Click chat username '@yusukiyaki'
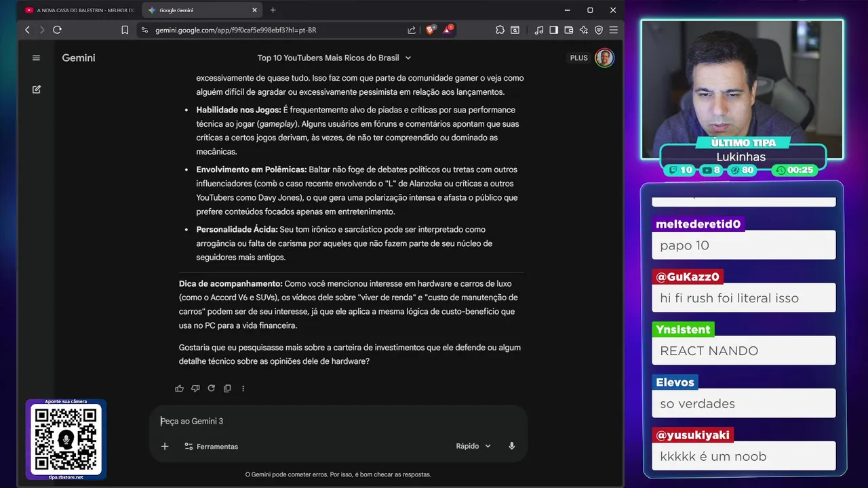Screen dimensions: 868x488 pyautogui.click(x=693, y=435)
